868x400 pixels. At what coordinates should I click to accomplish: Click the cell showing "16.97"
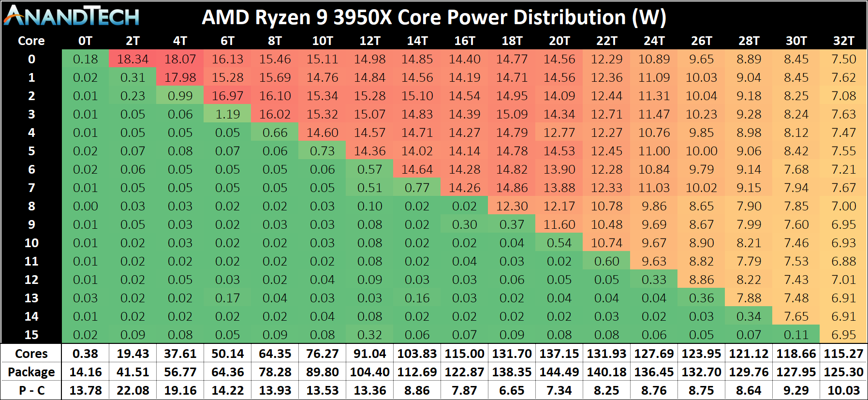pos(227,96)
